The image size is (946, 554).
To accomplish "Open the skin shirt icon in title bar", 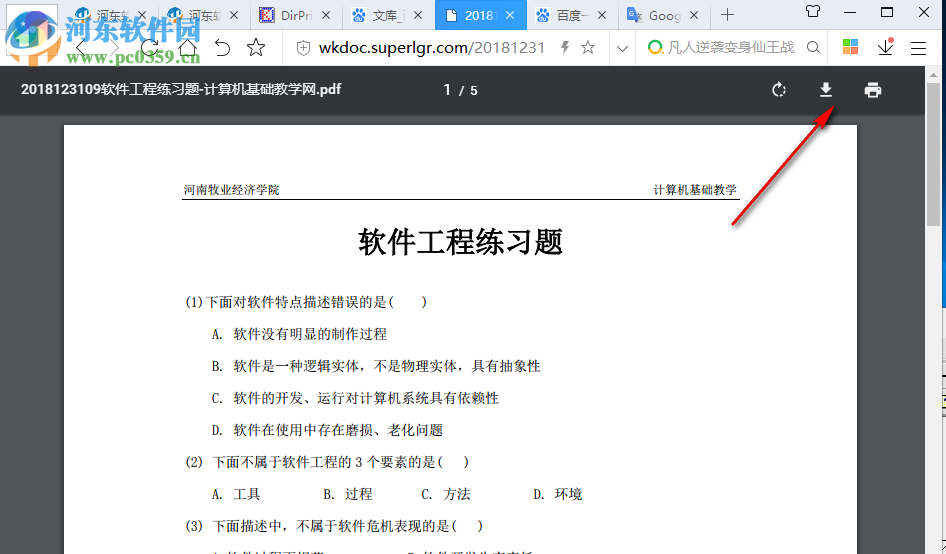I will tap(813, 11).
